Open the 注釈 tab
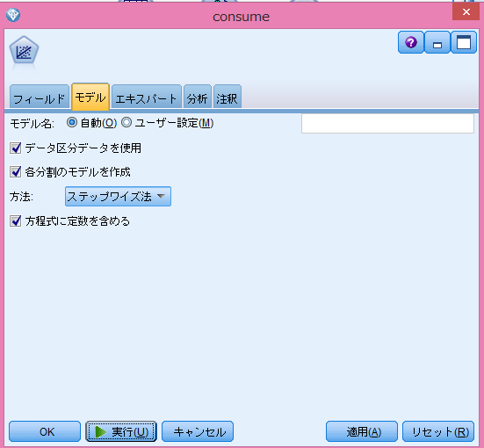 click(228, 98)
